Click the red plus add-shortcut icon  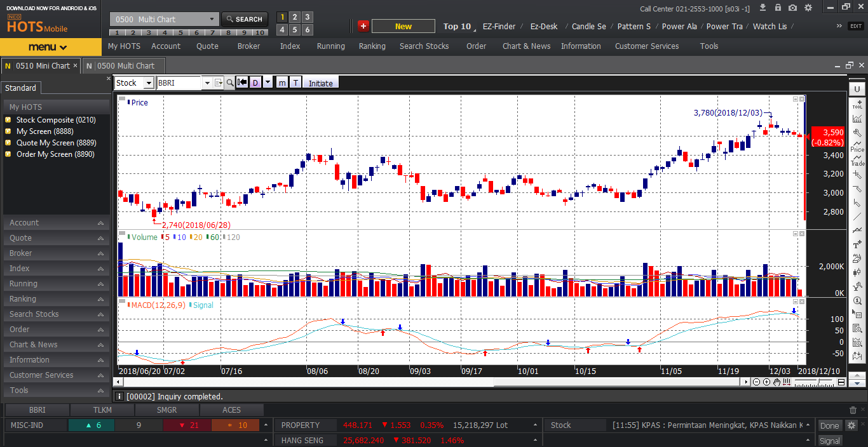coord(363,26)
